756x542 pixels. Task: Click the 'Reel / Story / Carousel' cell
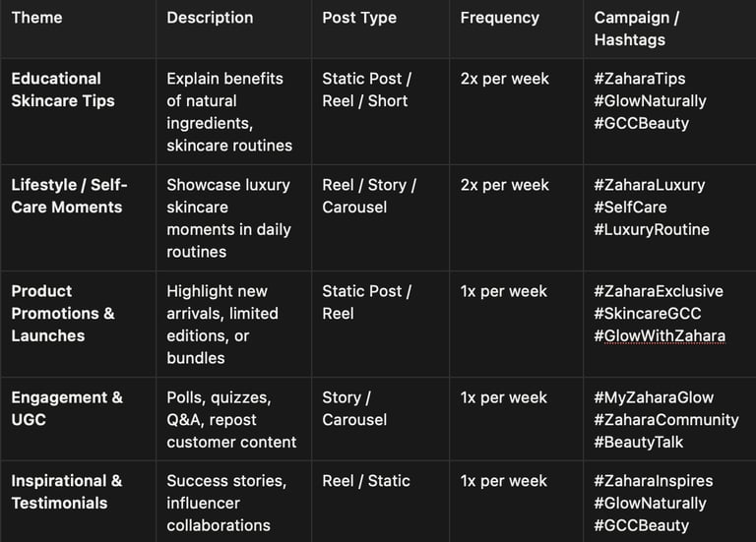(x=380, y=217)
